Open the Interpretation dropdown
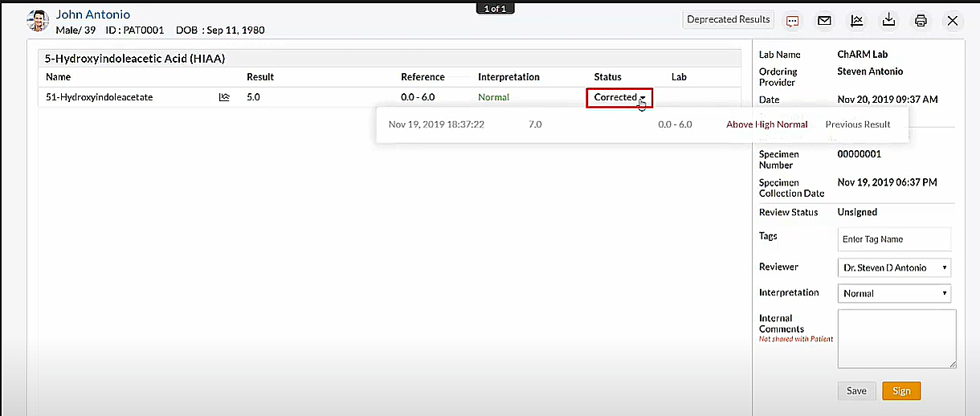The image size is (980, 416). [894, 293]
